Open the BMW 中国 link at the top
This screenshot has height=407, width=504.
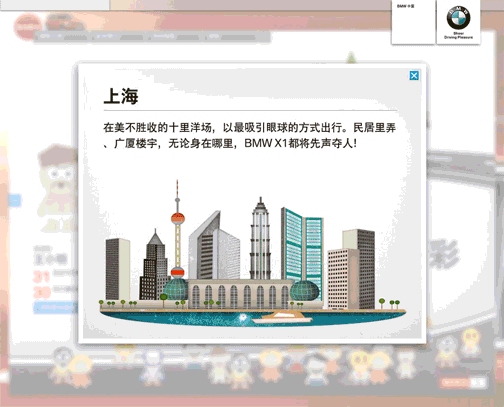(405, 6)
